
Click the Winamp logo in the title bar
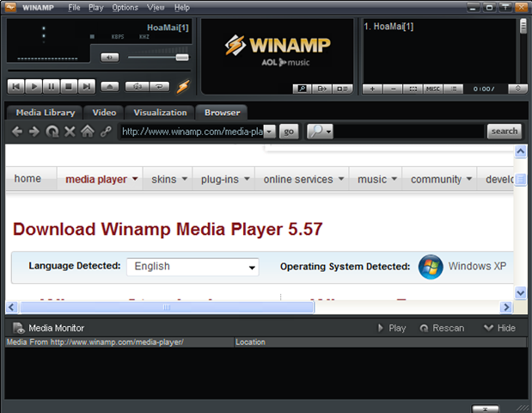pos(10,7)
